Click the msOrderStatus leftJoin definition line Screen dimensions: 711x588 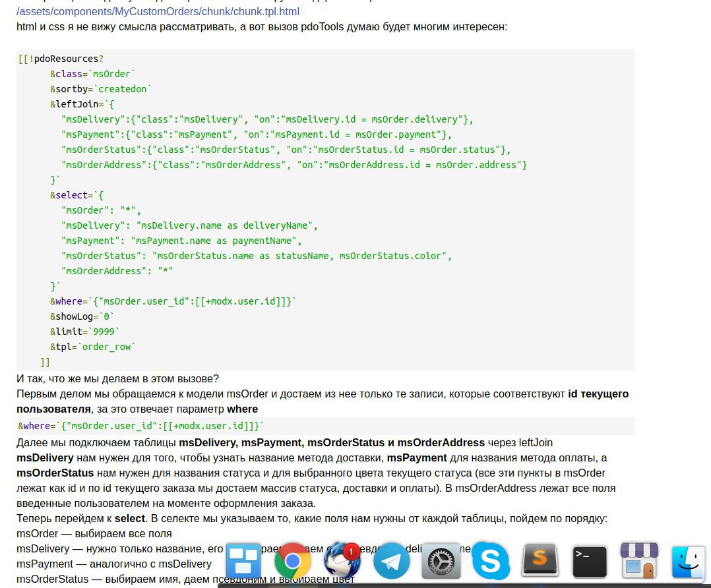(x=286, y=150)
